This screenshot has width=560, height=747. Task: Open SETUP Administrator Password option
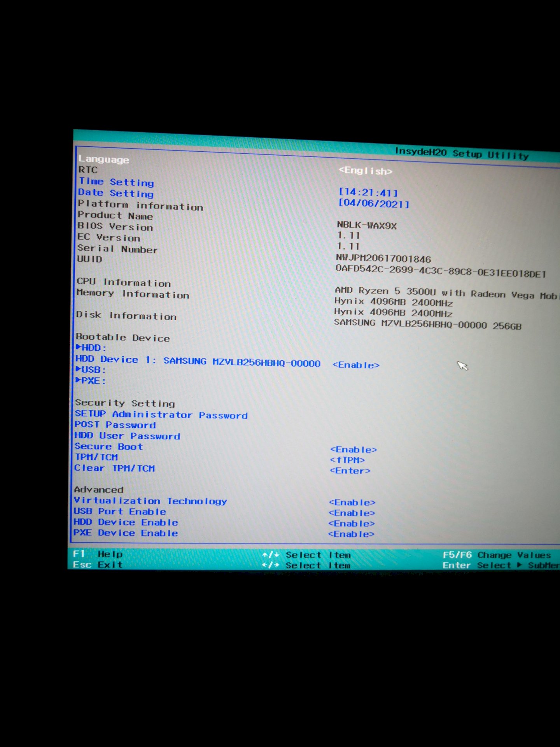click(161, 414)
